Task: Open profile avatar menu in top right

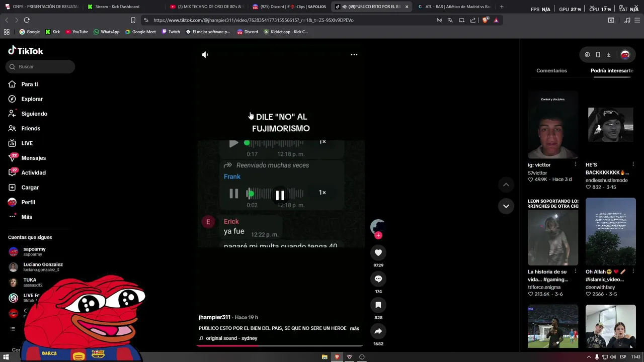Action: [x=625, y=55]
